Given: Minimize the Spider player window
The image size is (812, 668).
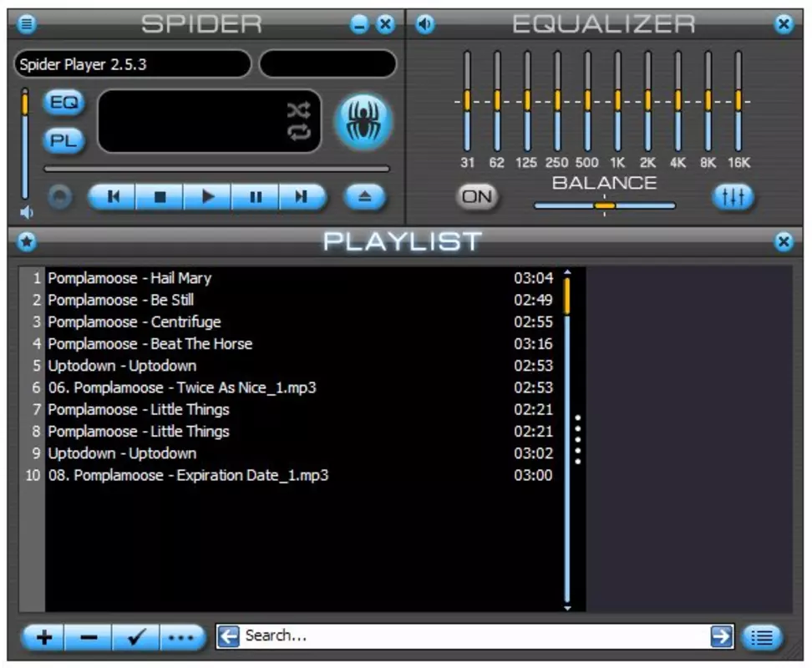Looking at the screenshot, I should click(359, 24).
